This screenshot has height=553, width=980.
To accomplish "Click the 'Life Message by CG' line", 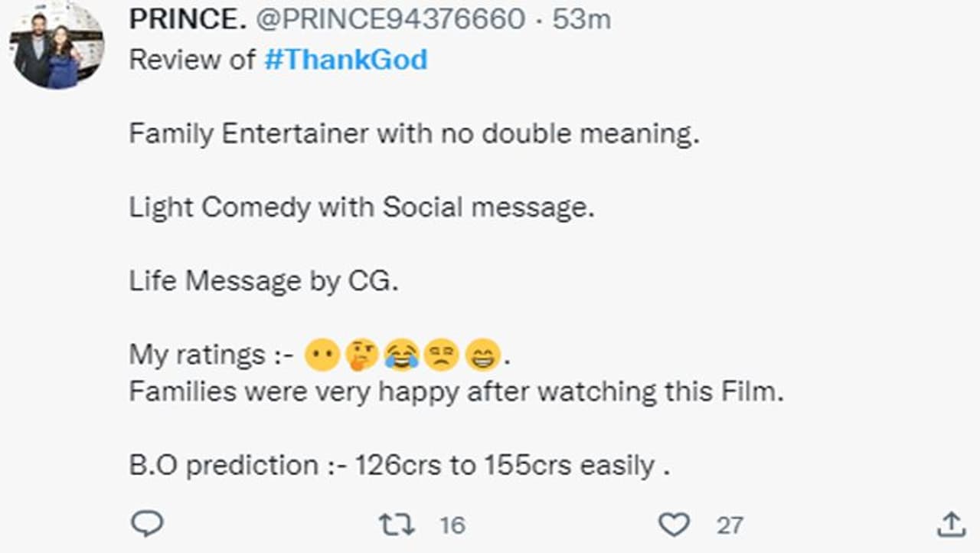I will point(264,281).
